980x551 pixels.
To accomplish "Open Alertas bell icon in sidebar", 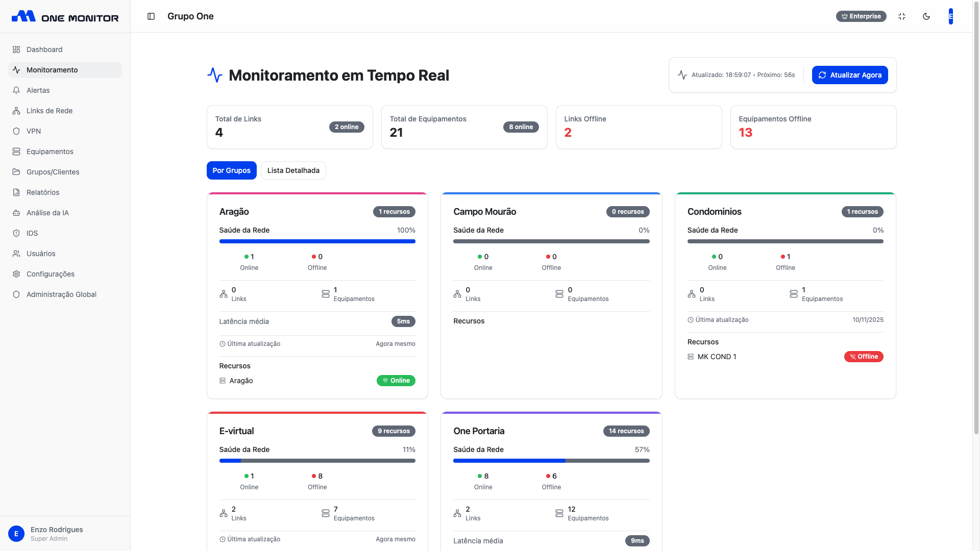I will [x=16, y=90].
